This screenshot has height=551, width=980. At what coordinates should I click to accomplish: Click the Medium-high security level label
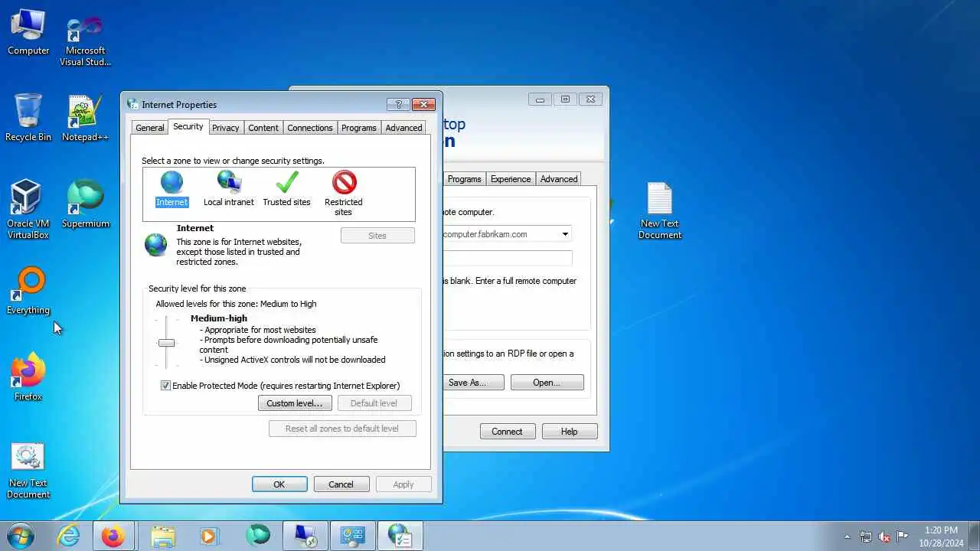tap(219, 318)
